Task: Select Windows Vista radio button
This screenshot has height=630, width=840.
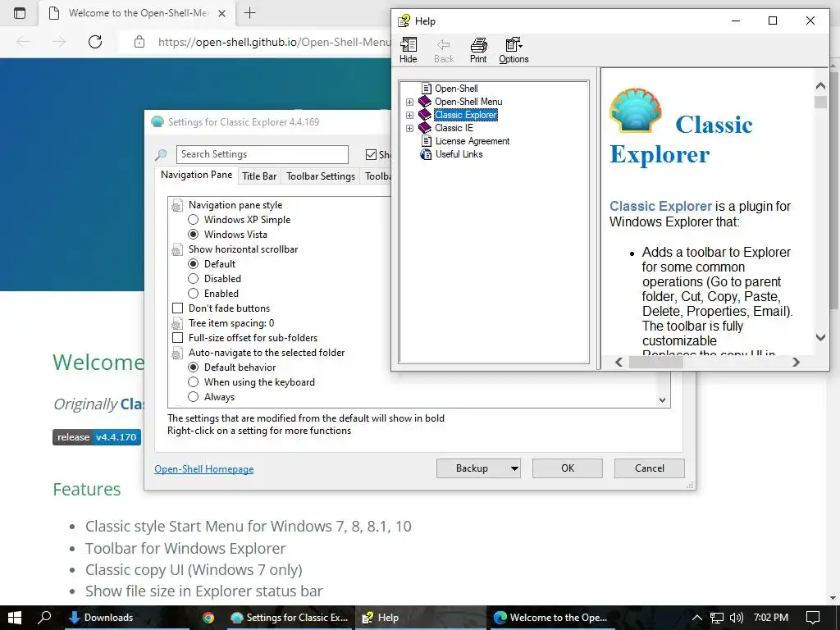Action: tap(194, 234)
